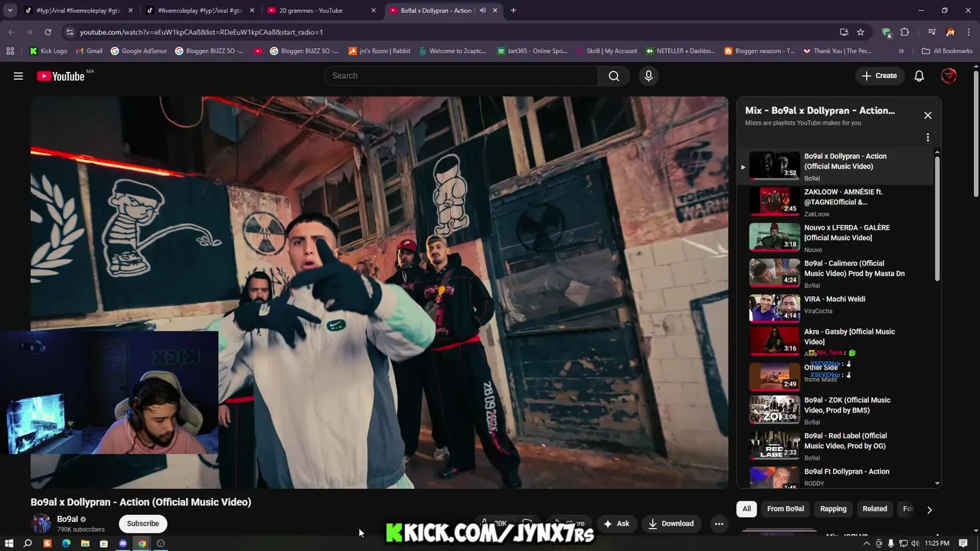Click the taskbar volume icon

click(x=915, y=543)
